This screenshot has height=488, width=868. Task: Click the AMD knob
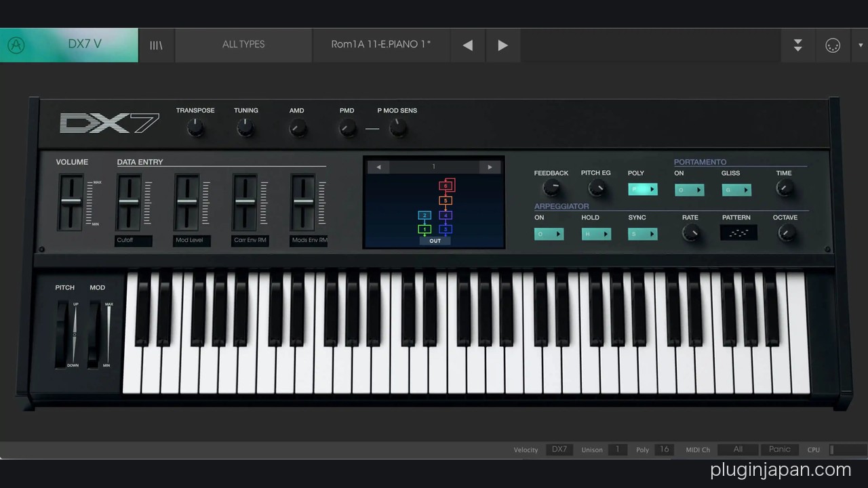[297, 127]
